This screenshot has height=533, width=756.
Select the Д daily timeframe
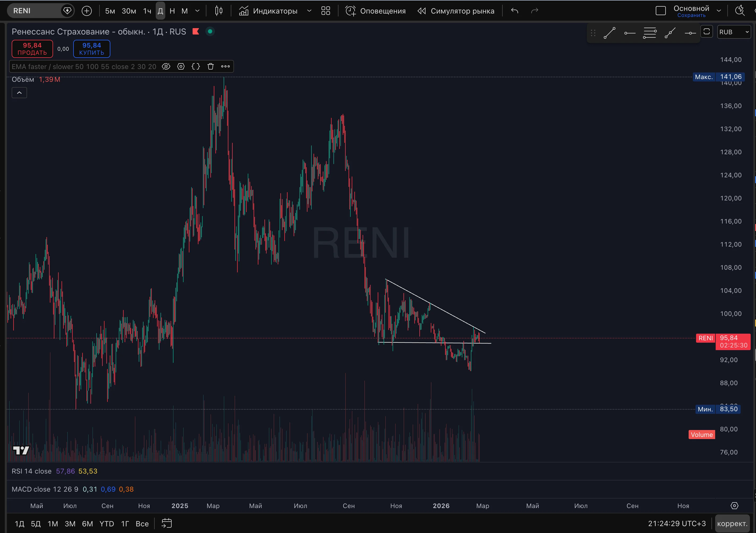click(x=160, y=11)
